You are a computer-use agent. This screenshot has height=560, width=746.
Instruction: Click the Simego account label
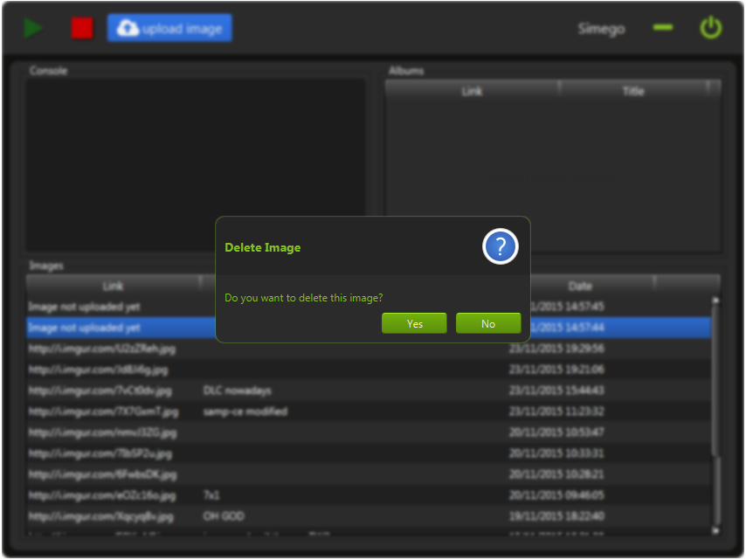click(601, 29)
